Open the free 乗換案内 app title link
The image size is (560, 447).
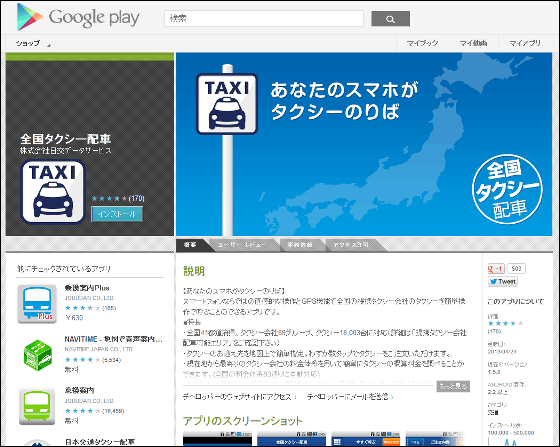click(x=79, y=390)
